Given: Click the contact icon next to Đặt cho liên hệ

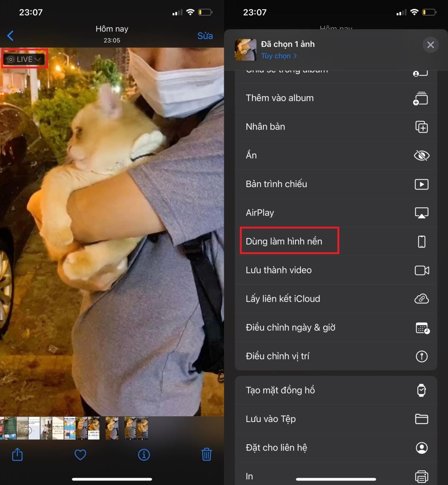Looking at the screenshot, I should 421,447.
